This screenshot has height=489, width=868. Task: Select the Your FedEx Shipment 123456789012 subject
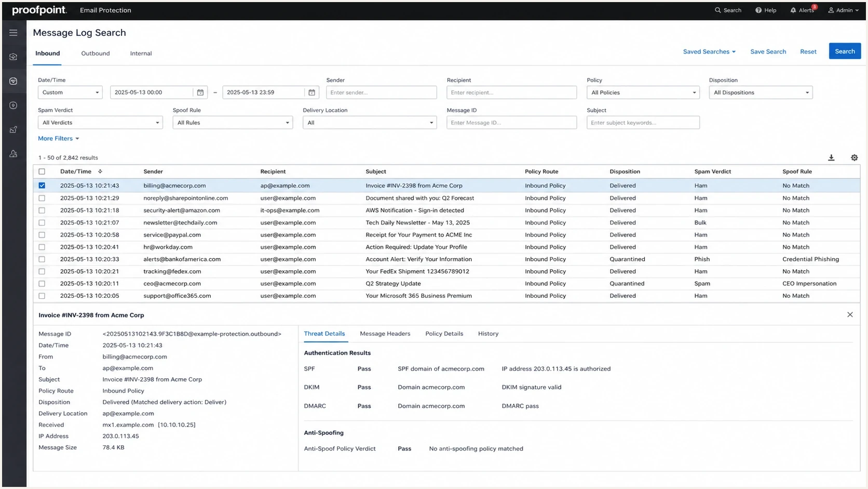(417, 271)
